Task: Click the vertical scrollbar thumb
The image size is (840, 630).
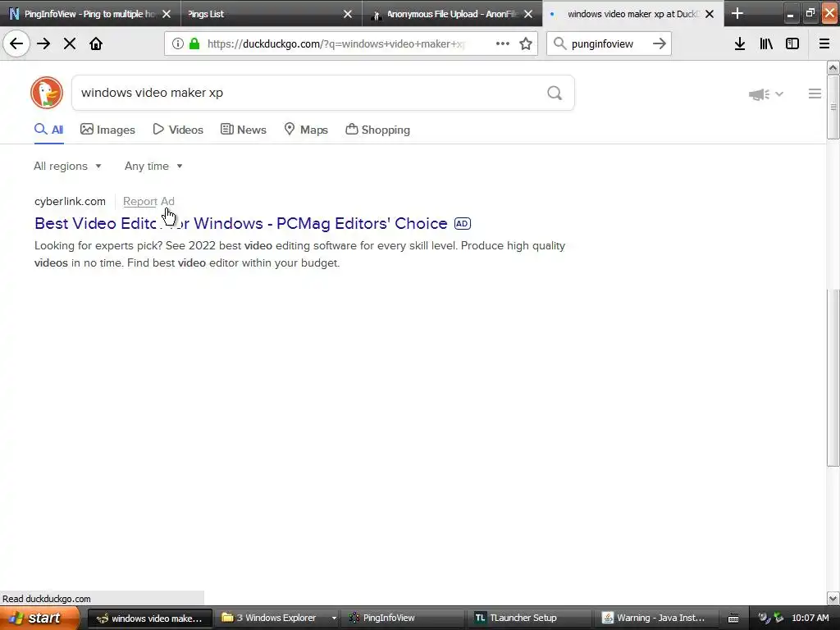Action: tap(833, 107)
